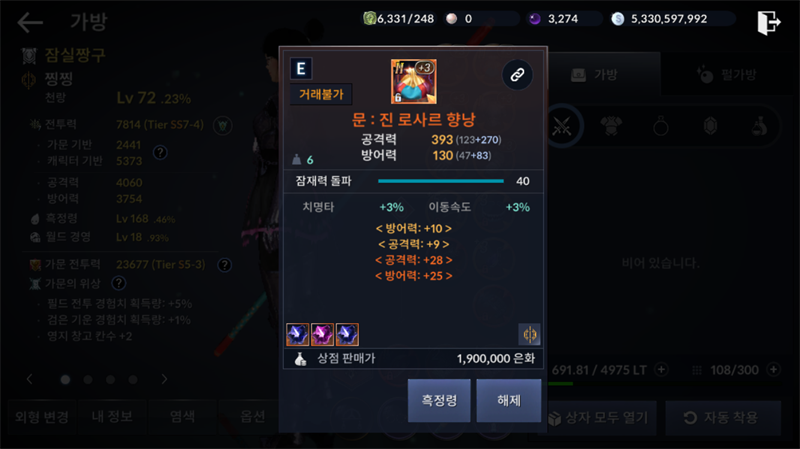This screenshot has height=449, width=800.
Task: Click the pink crystal slot
Action: click(322, 335)
